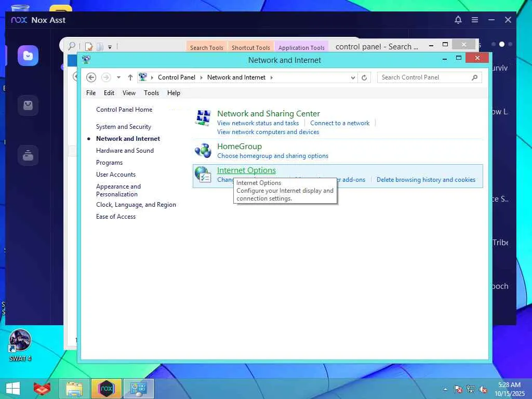Select Network and Internet in sidebar

tap(128, 138)
